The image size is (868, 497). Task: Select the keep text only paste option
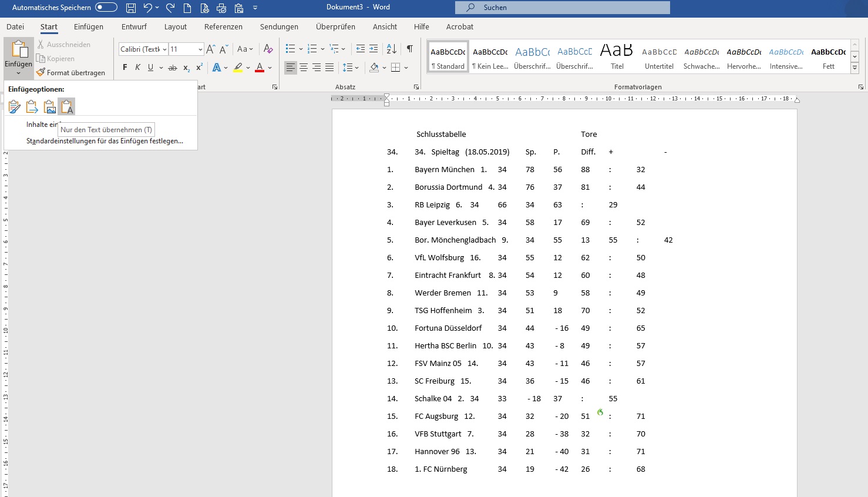[x=67, y=107]
